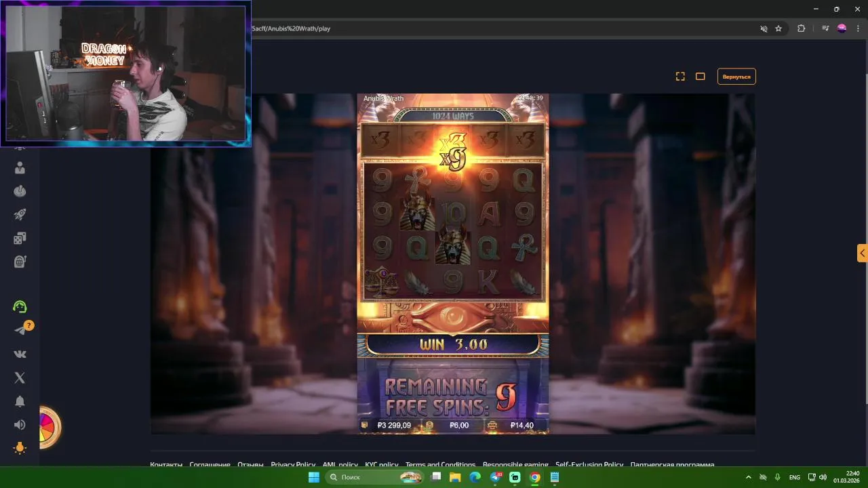Open the X social sidebar icon
Image resolution: width=868 pixels, height=488 pixels.
tap(20, 378)
